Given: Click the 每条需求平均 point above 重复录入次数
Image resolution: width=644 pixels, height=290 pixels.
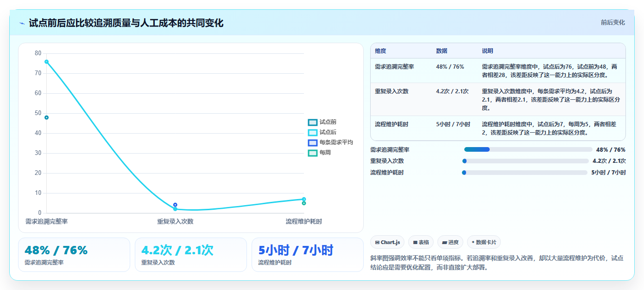Looking at the screenshot, I should [x=175, y=205].
